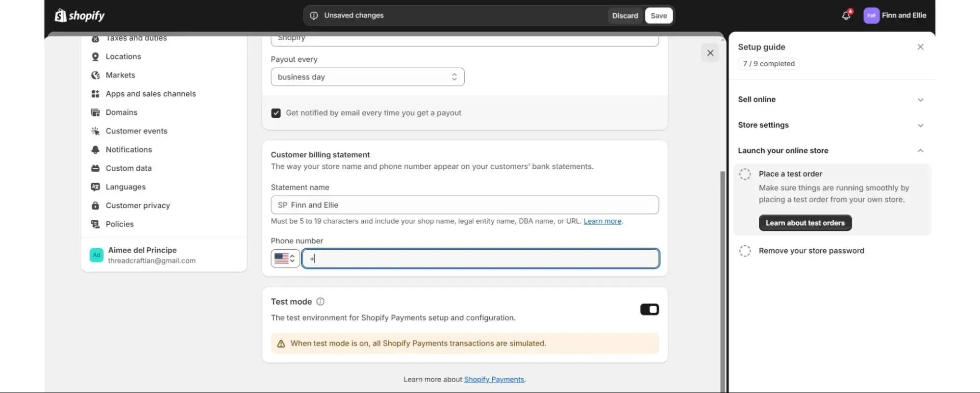Turn off the Test mode switch
This screenshot has height=393, width=980.
[x=650, y=310]
